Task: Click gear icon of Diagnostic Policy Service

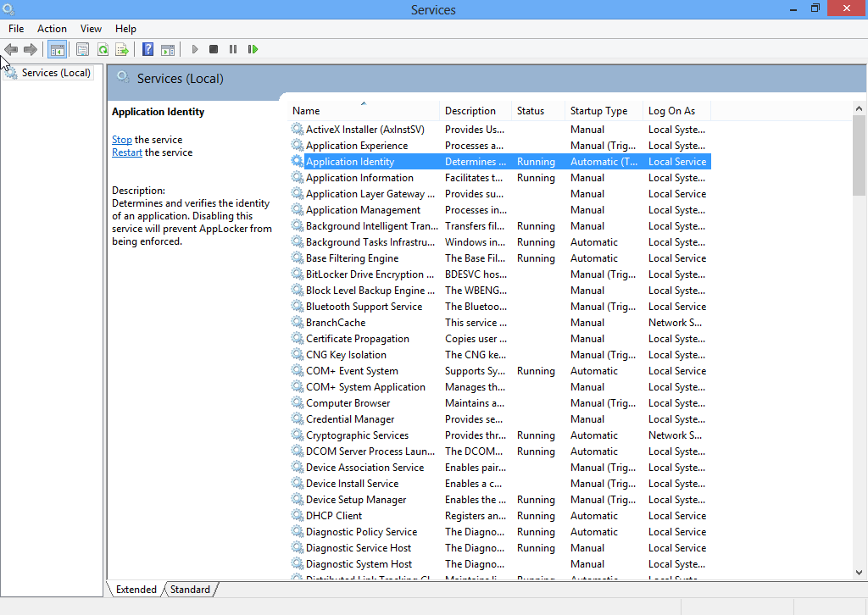Action: coord(298,531)
